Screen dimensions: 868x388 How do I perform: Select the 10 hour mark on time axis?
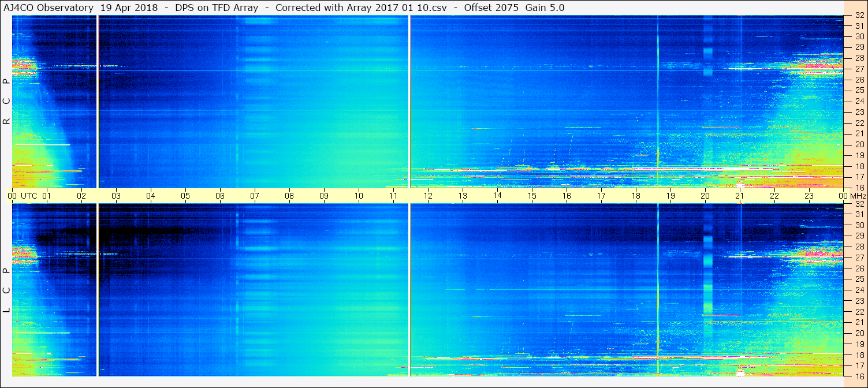tap(359, 196)
